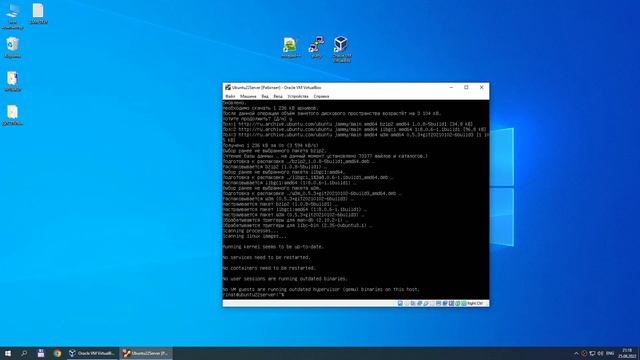Click the line 'No services need to be restarted.'

click(267, 258)
